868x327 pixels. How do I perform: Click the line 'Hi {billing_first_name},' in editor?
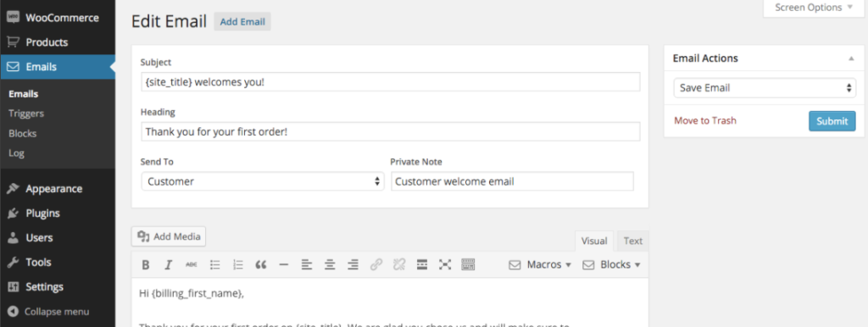click(192, 293)
